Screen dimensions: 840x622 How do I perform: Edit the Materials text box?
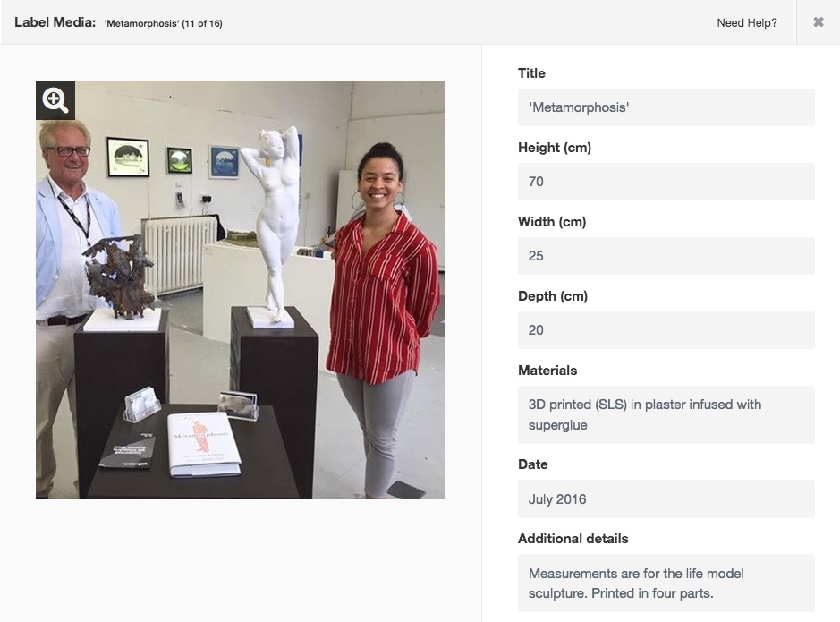click(x=666, y=414)
